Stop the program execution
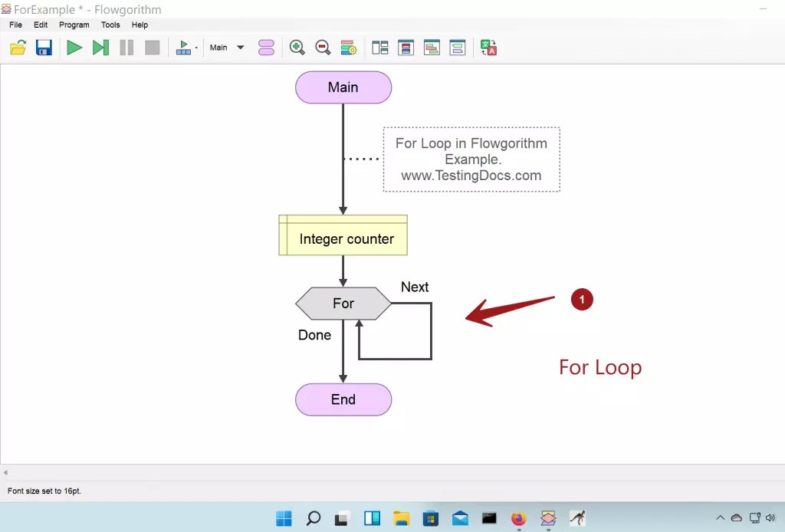Viewport: 785px width, 532px height. click(x=152, y=47)
